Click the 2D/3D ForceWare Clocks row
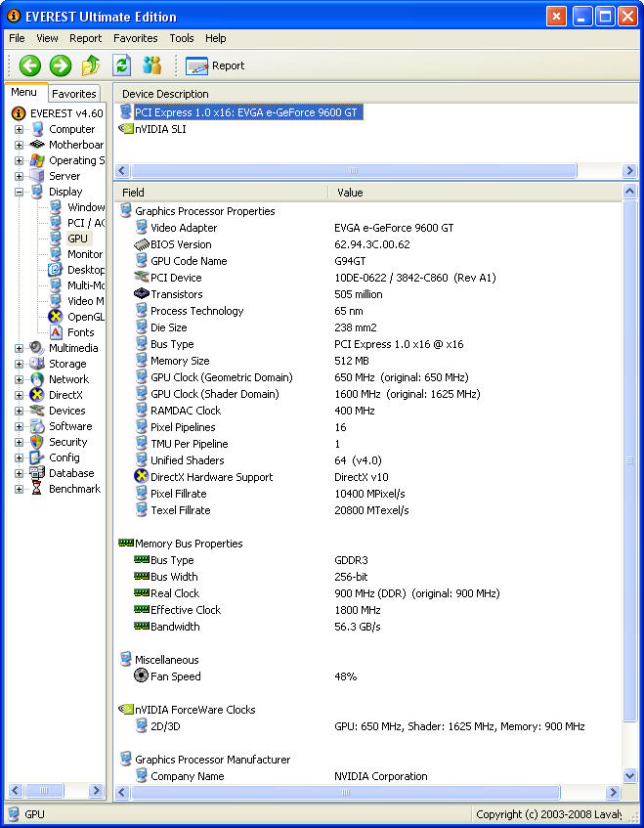This screenshot has height=828, width=644. (369, 726)
